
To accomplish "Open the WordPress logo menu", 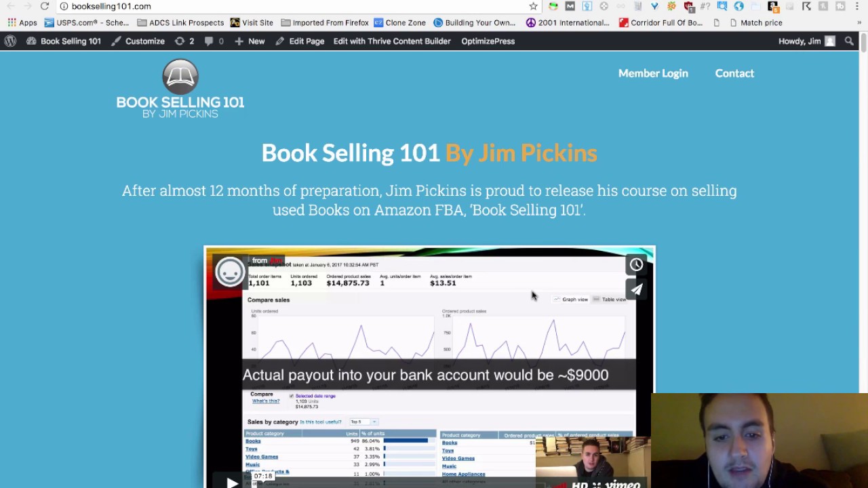I will tap(10, 41).
